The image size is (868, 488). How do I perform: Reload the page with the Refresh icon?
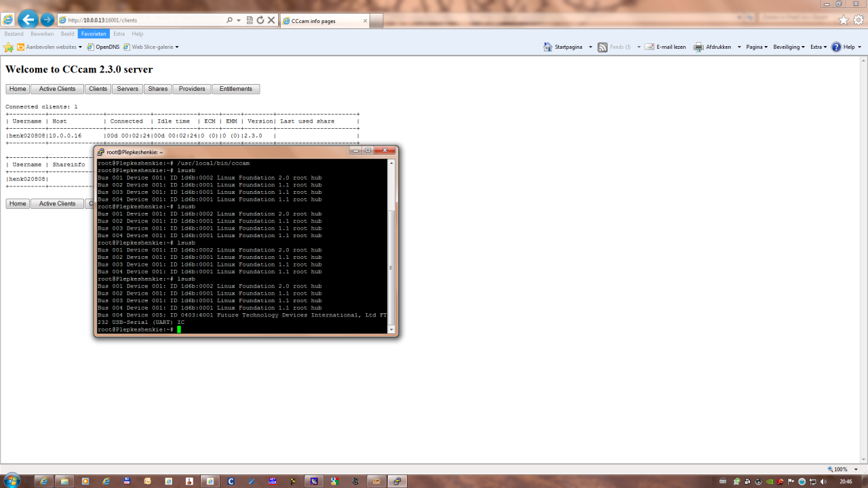pyautogui.click(x=260, y=20)
